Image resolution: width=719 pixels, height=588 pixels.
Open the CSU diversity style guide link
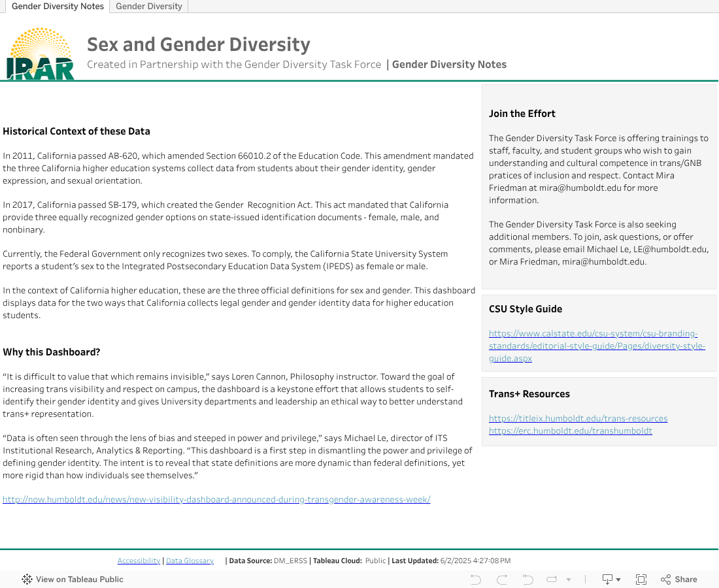point(597,346)
